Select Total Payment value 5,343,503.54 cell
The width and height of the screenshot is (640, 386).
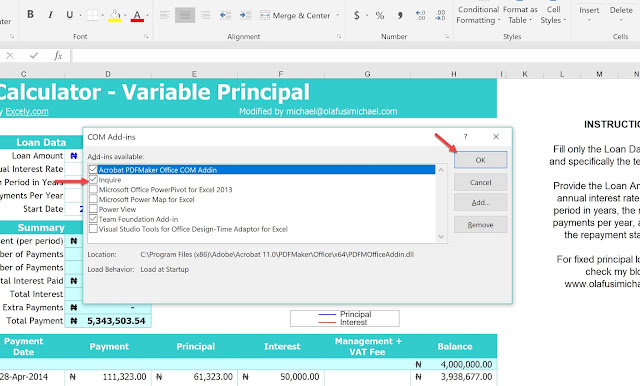pyautogui.click(x=108, y=321)
